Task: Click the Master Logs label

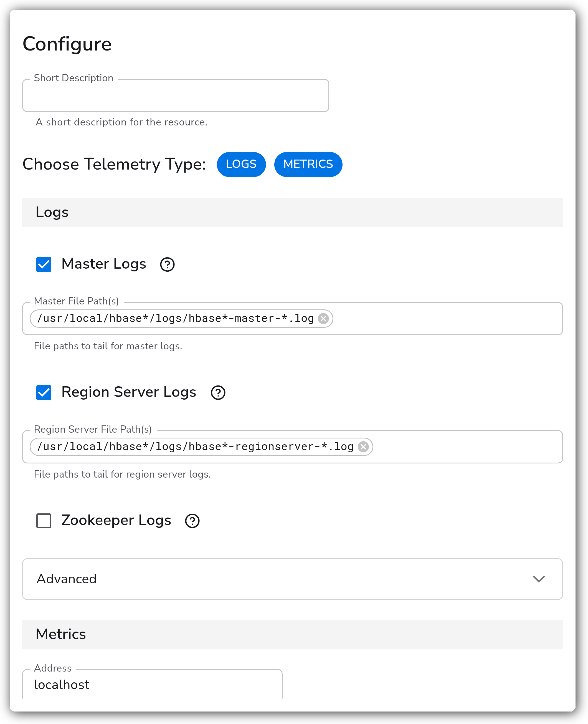Action: [x=104, y=264]
